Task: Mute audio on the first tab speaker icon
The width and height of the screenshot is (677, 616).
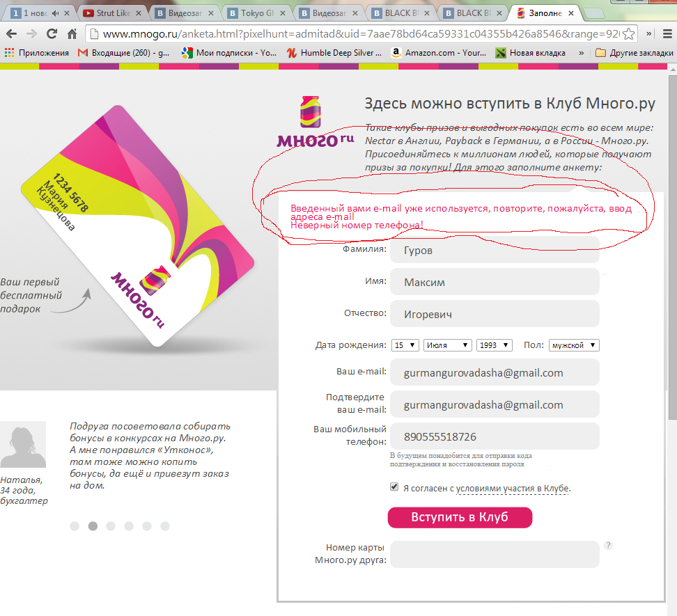Action: (x=55, y=13)
